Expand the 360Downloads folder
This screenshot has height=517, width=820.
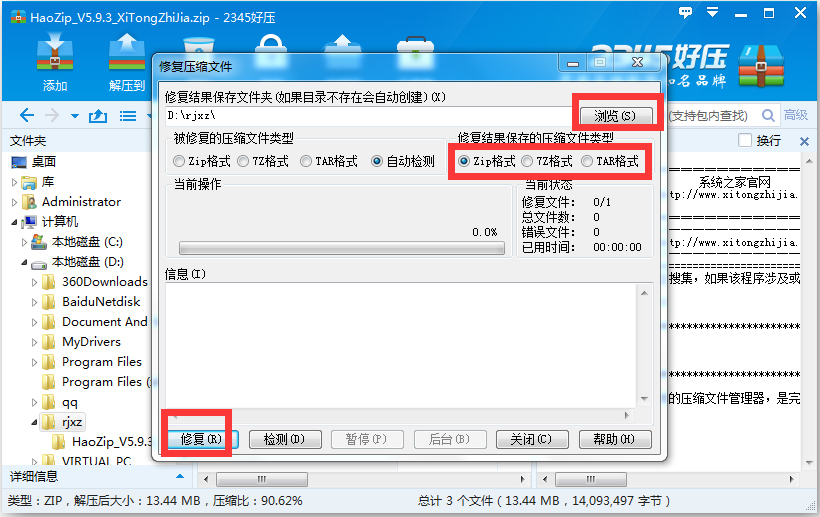(35, 282)
